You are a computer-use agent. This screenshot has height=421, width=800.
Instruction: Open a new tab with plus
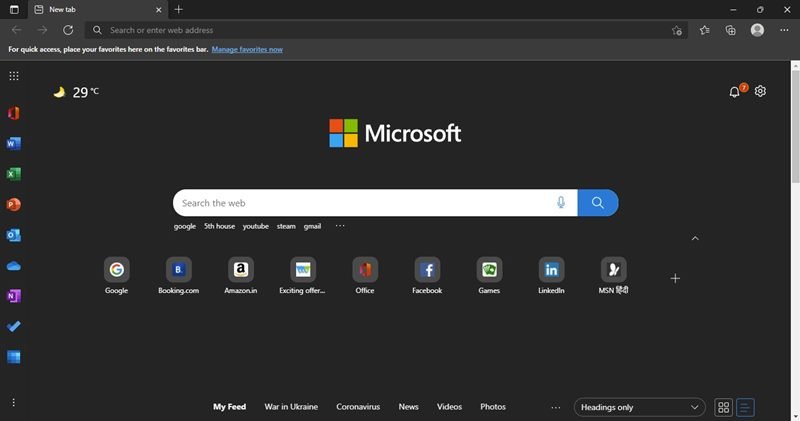pos(179,9)
